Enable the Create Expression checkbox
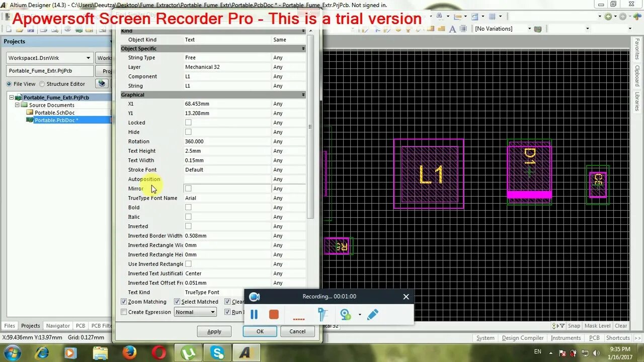644x362 pixels. click(124, 312)
